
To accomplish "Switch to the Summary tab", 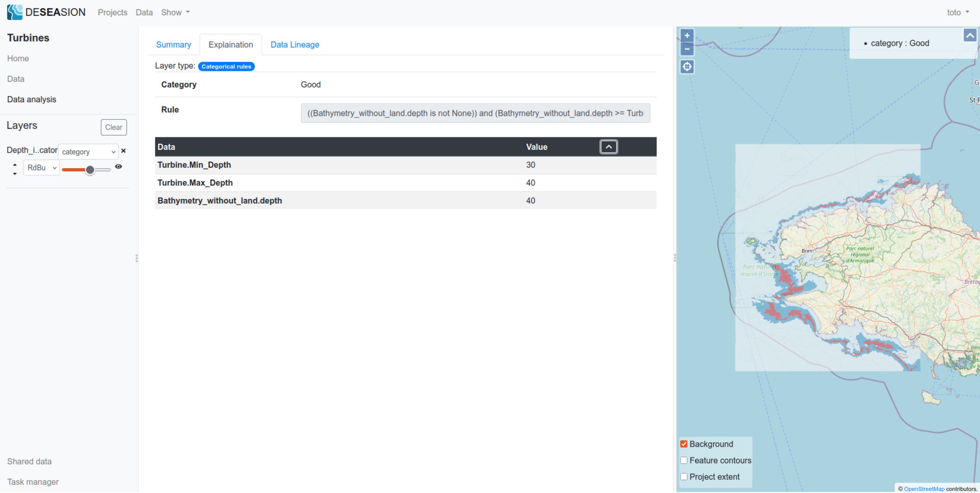I will (x=173, y=45).
